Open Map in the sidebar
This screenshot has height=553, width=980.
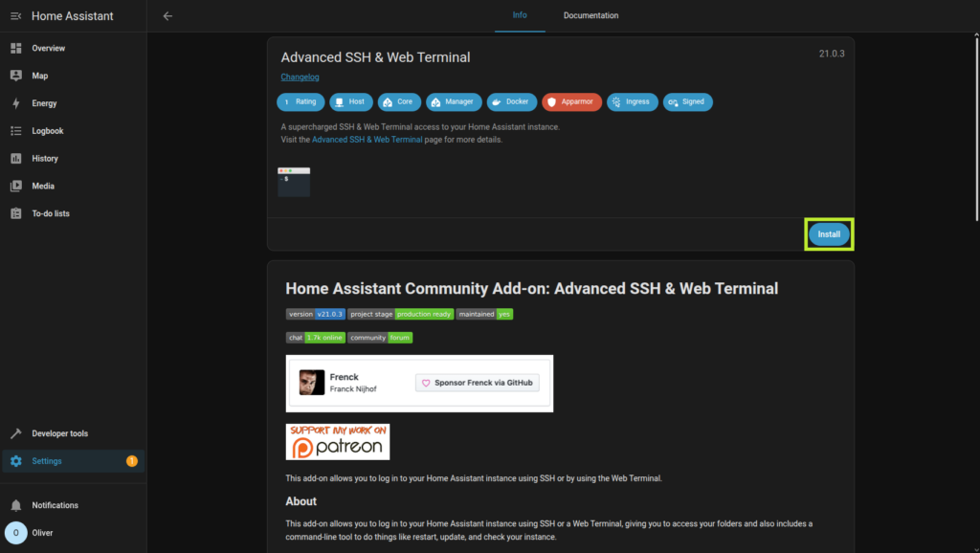click(x=74, y=76)
